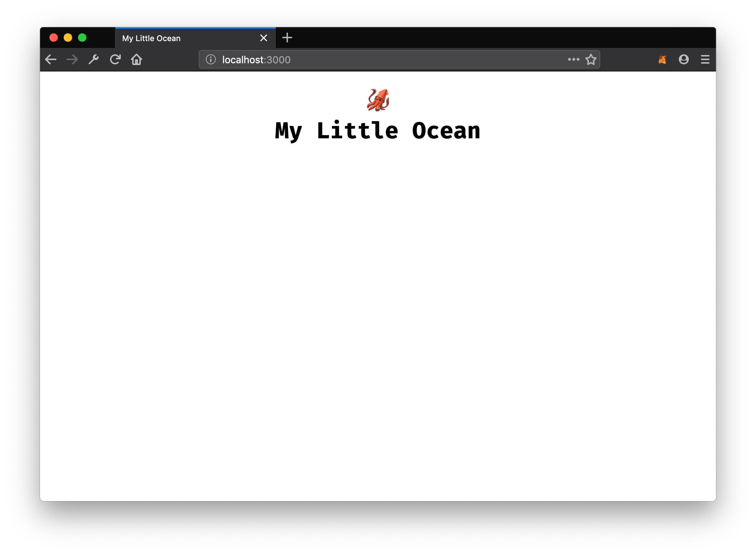Close the window with red button

[54, 38]
